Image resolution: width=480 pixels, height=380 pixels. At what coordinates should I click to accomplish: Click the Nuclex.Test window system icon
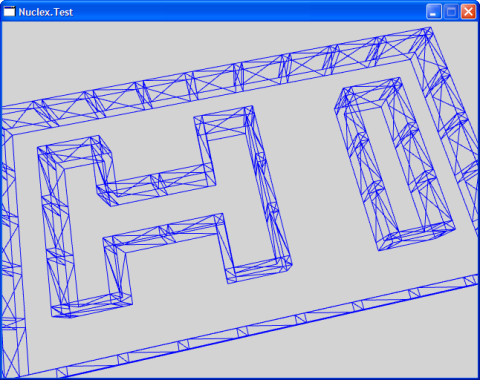[9, 11]
